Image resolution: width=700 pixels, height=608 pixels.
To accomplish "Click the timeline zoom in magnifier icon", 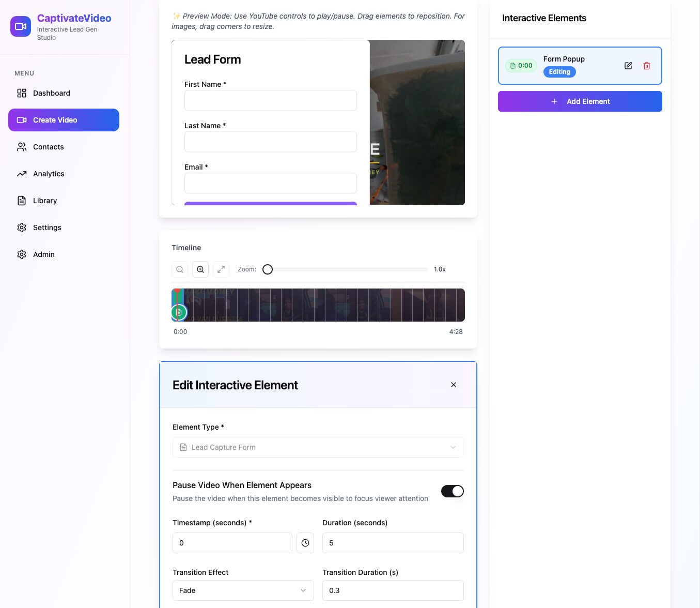I will pos(200,269).
